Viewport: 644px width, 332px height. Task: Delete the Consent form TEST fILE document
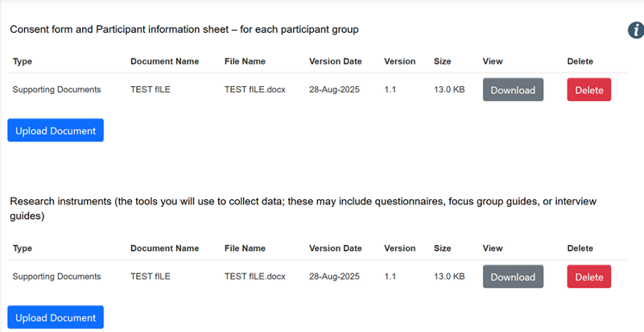pyautogui.click(x=588, y=90)
